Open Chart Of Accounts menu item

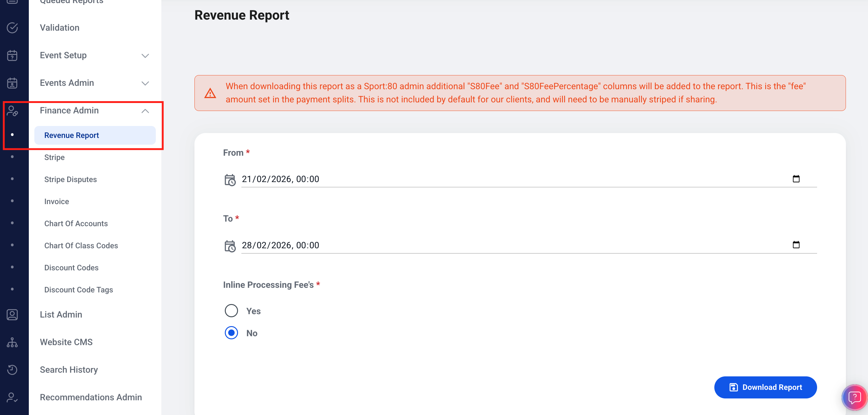pyautogui.click(x=76, y=223)
